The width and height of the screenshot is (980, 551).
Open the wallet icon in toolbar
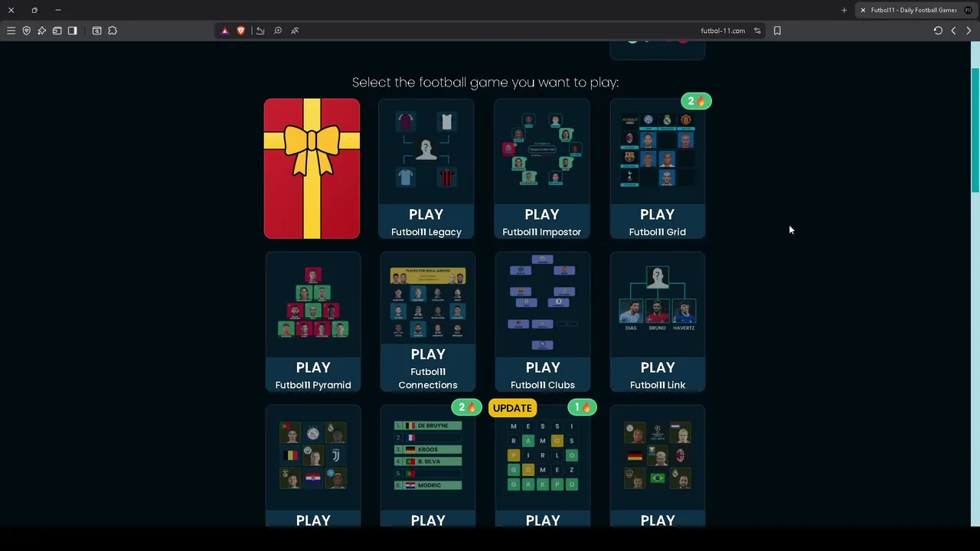pyautogui.click(x=57, y=31)
